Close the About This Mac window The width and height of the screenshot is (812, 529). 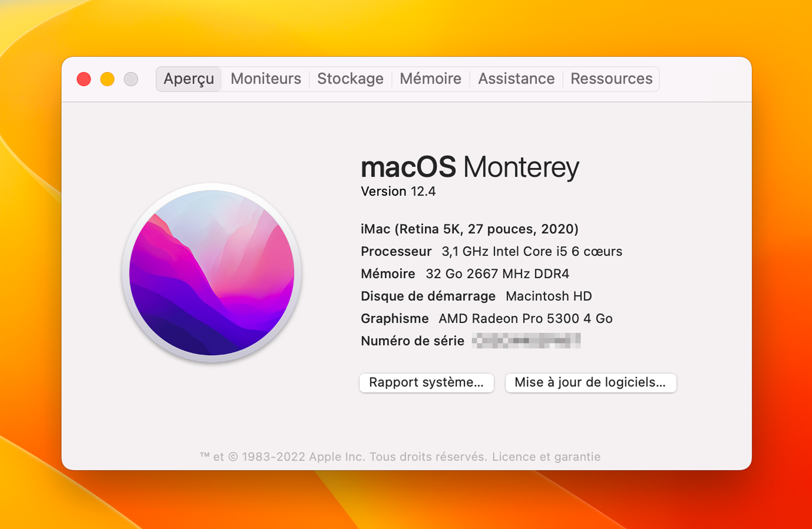84,79
